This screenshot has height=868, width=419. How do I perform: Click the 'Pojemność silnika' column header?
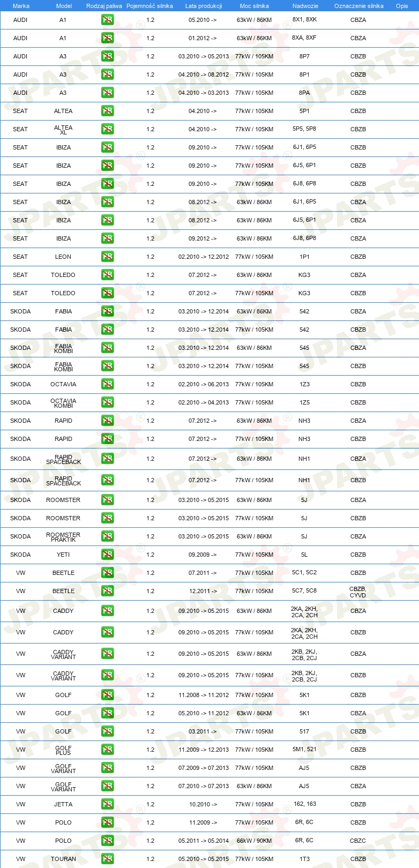[x=149, y=6]
